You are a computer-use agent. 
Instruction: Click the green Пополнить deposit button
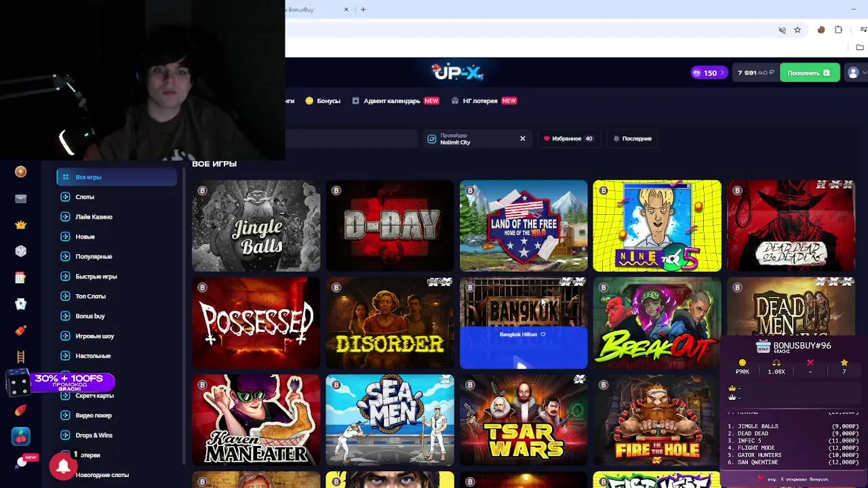(x=810, y=73)
